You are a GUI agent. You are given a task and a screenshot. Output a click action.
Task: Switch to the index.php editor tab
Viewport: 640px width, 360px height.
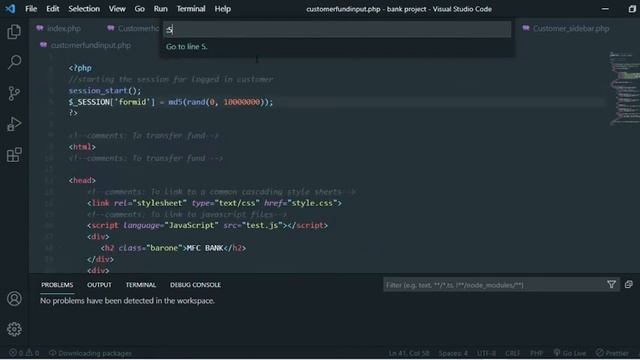58,29
